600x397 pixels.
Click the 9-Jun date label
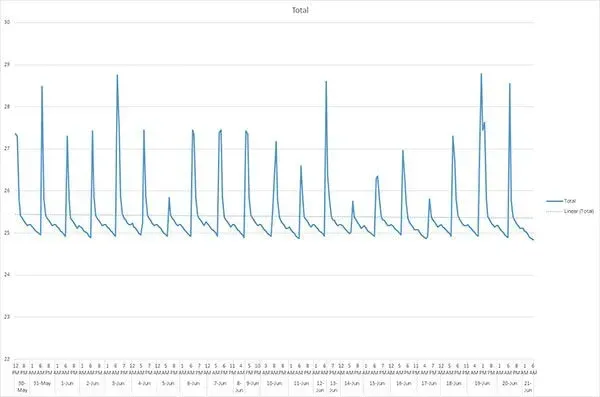[x=252, y=383]
